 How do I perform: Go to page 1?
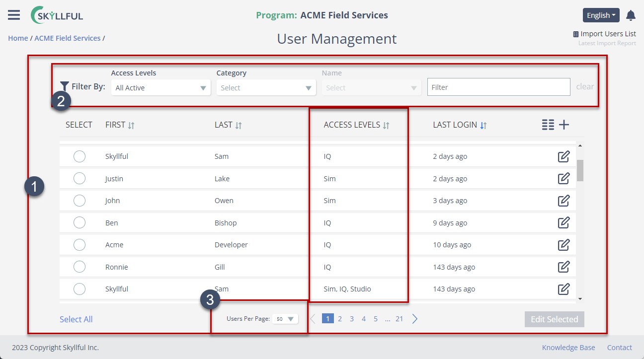point(328,319)
